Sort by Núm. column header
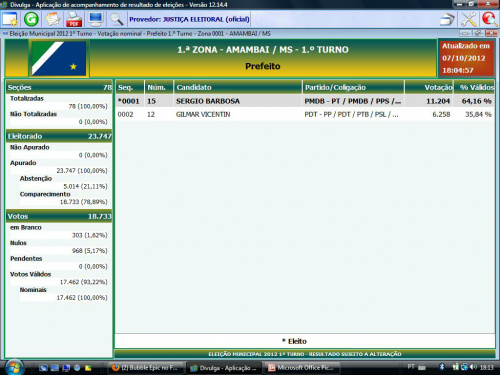 coord(159,87)
